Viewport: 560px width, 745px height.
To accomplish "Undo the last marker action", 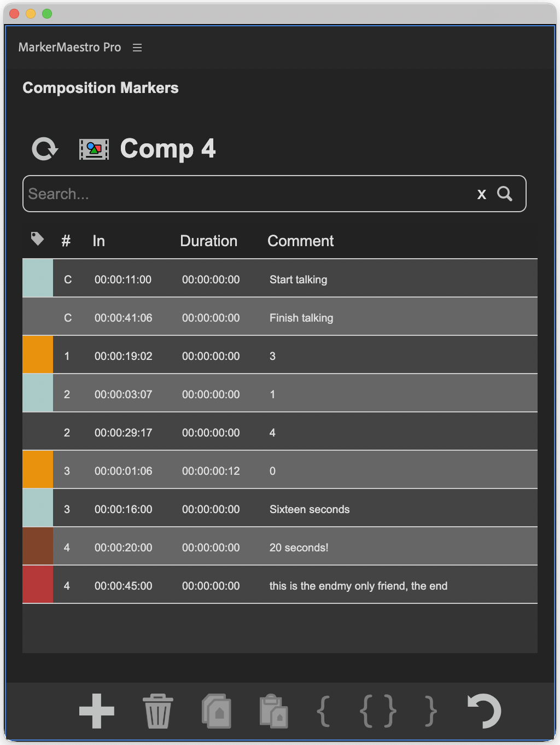I will [x=483, y=711].
